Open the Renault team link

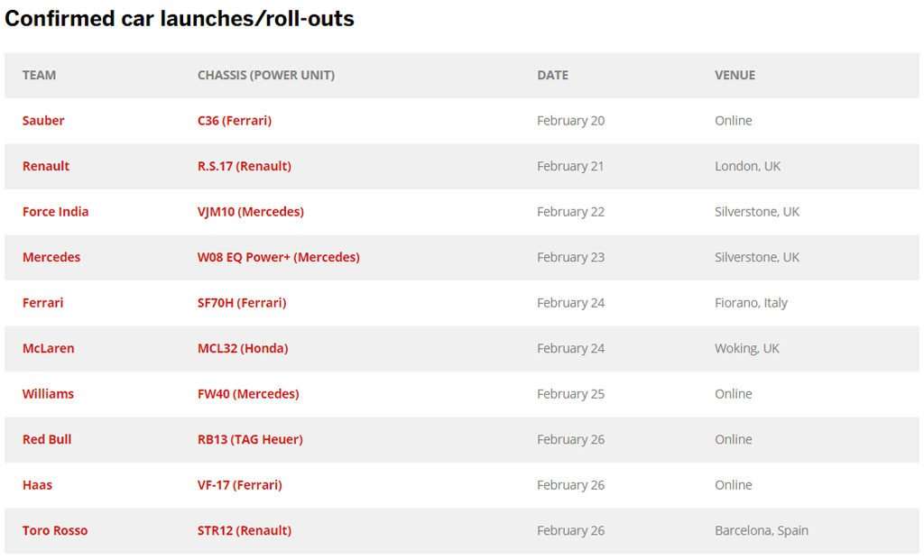(x=46, y=166)
